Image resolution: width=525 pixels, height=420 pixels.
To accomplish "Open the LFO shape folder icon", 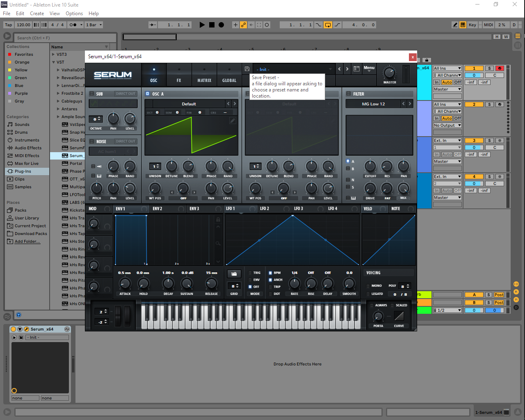I will click(x=234, y=274).
